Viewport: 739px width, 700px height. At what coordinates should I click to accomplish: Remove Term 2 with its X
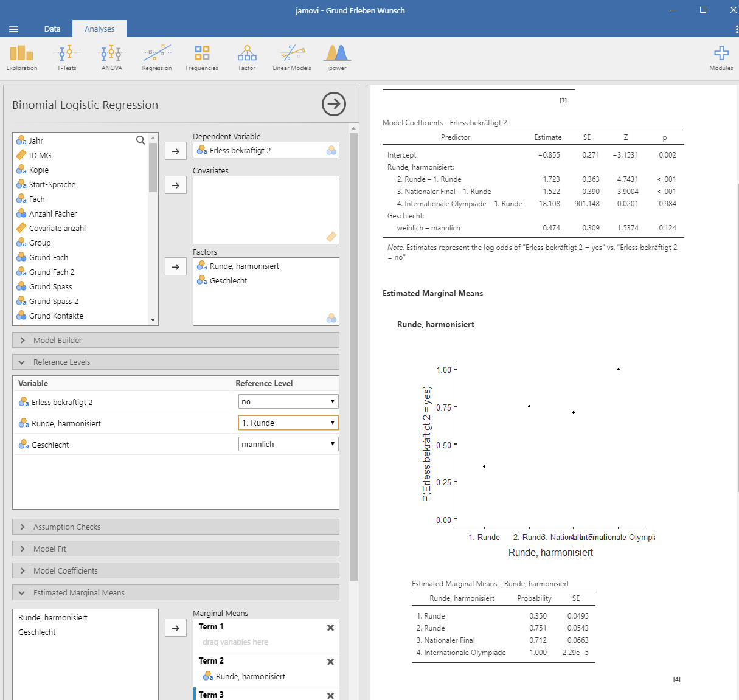(330, 662)
